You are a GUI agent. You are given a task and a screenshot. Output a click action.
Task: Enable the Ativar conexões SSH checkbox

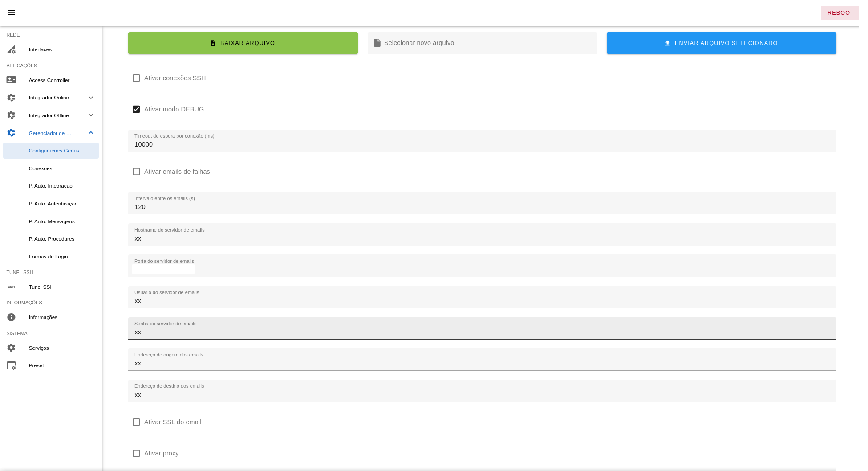136,78
